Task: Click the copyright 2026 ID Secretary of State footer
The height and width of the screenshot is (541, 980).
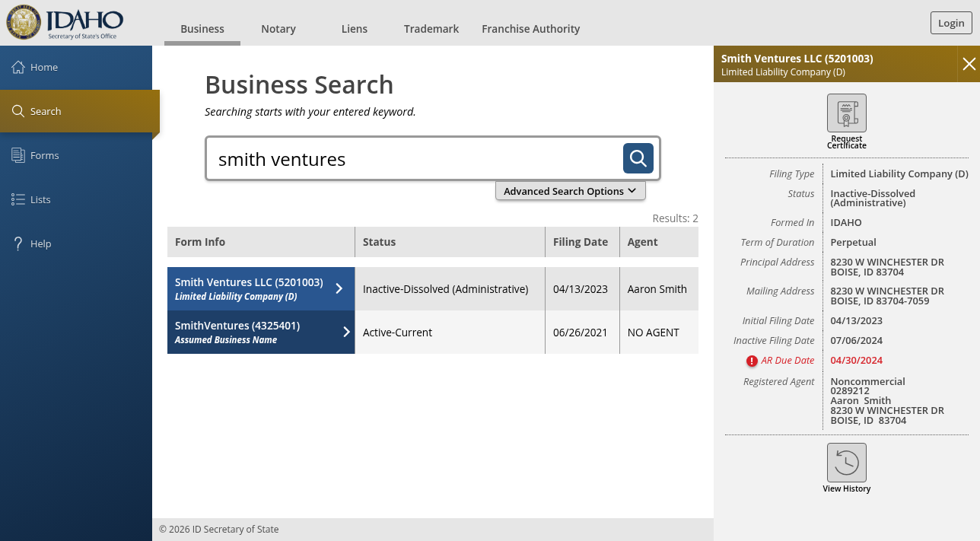Action: (219, 530)
